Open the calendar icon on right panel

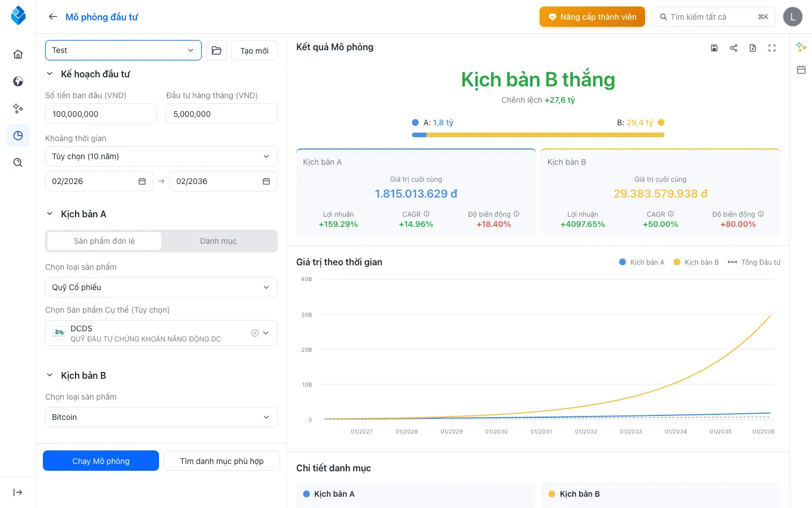pos(801,69)
